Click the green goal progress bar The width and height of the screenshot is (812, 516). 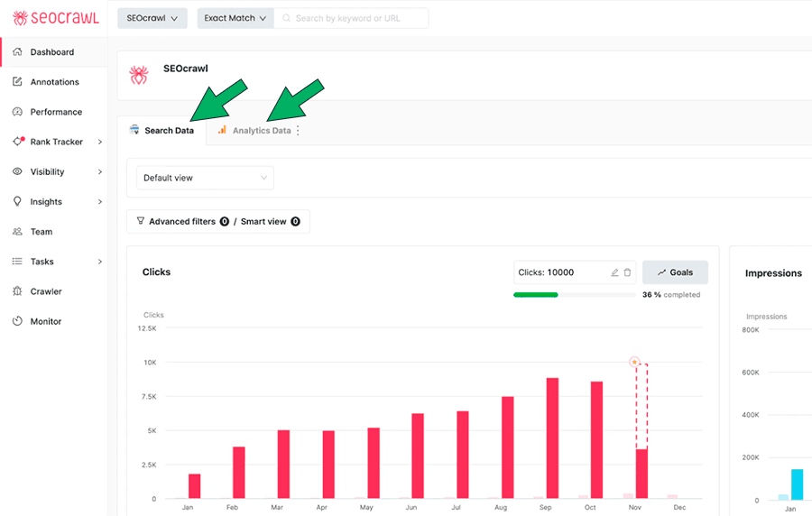[536, 295]
